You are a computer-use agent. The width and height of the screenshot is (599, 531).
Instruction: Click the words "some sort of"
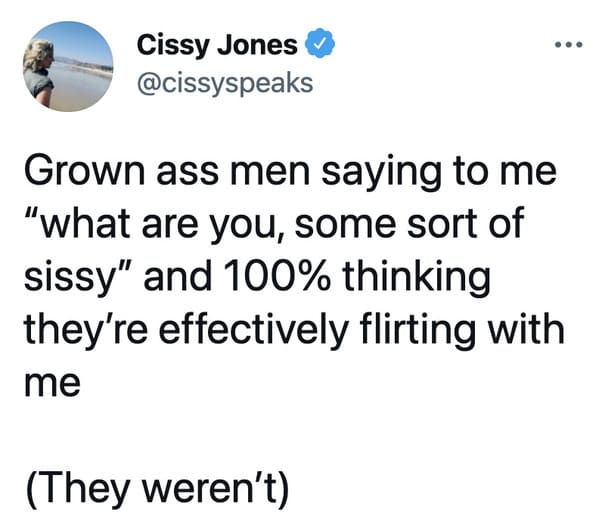coord(410,223)
